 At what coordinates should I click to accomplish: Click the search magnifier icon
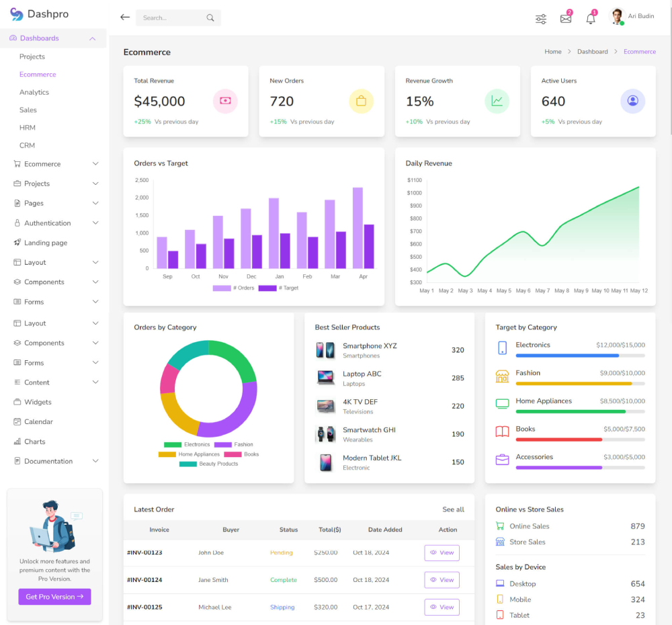(x=210, y=17)
